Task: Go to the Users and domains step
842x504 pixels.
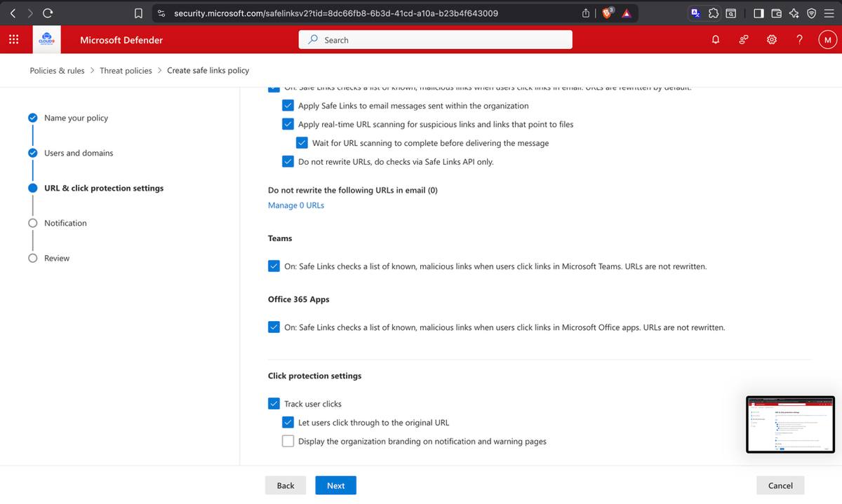Action: (x=79, y=153)
